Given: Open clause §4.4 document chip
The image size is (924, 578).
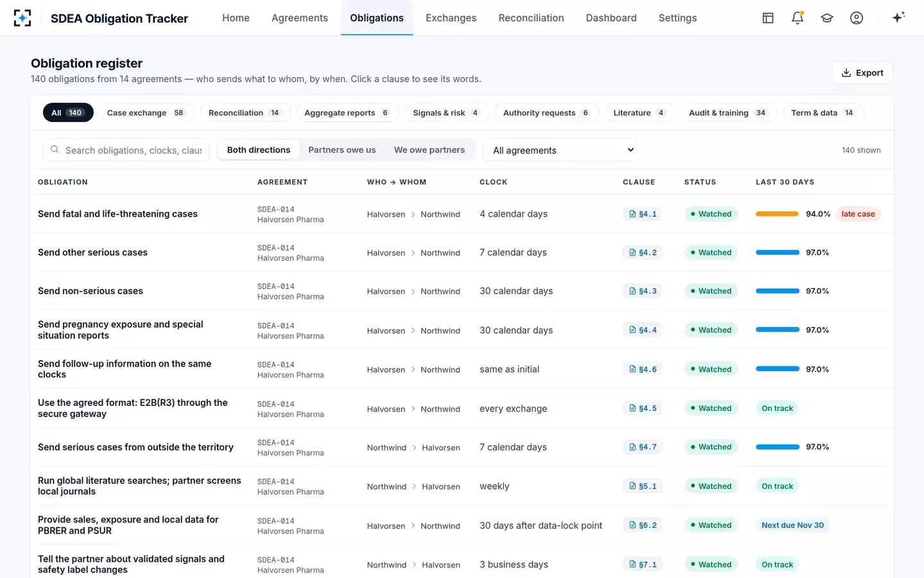Looking at the screenshot, I should click(643, 330).
